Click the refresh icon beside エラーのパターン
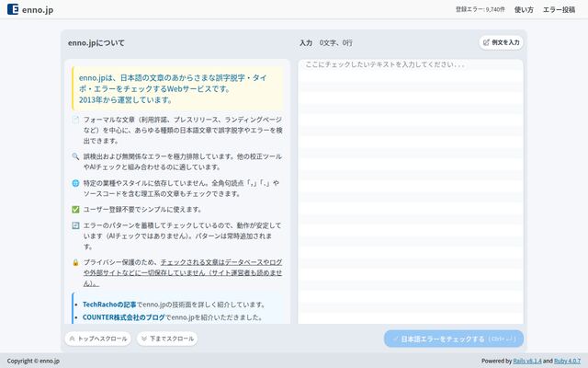Screen dimensions: 588x368 [x=75, y=225]
